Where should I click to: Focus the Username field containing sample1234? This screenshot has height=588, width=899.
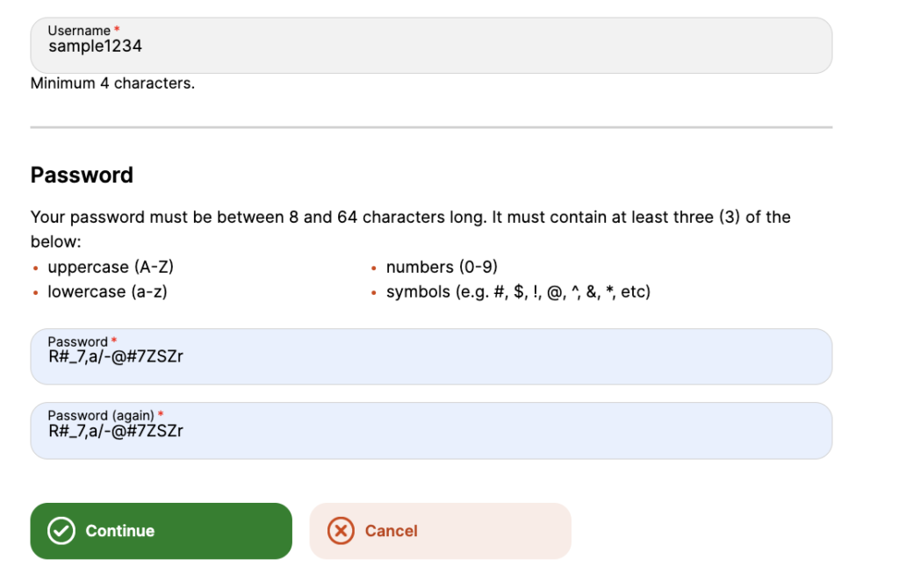[430, 47]
